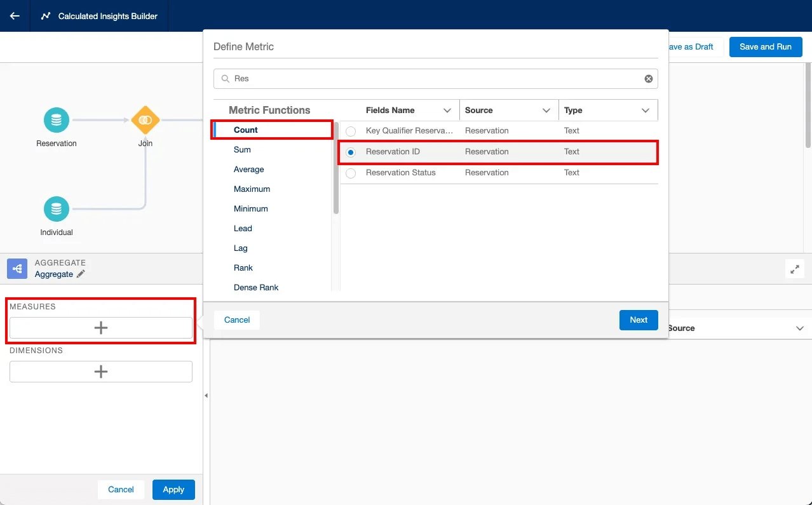The width and height of the screenshot is (812, 505).
Task: Expand the panel with expand icon
Action: 794,269
